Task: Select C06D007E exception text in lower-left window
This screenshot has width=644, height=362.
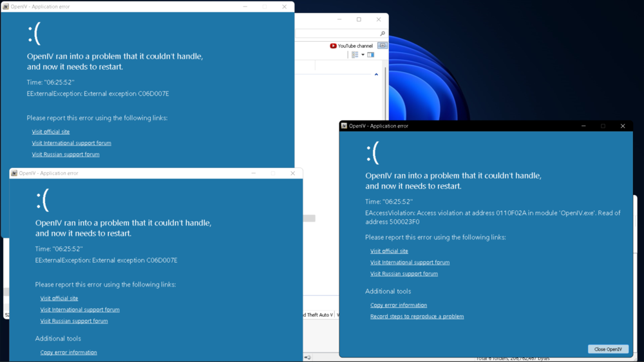Action: point(106,260)
